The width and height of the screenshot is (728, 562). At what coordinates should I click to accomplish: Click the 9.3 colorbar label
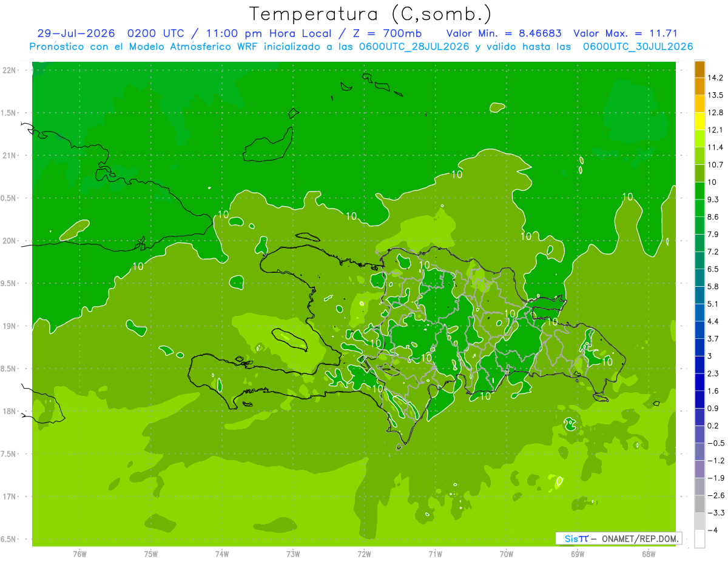713,199
